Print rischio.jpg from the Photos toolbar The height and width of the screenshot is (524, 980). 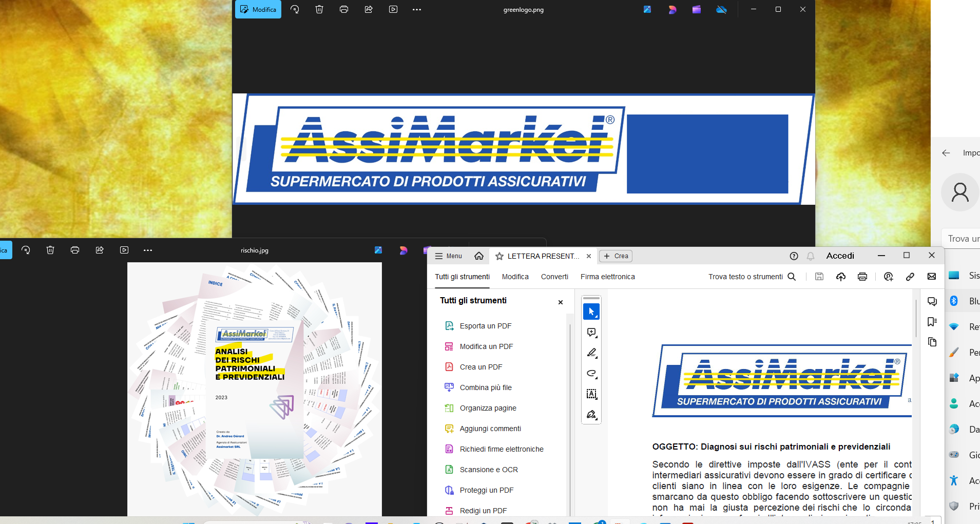tap(75, 250)
